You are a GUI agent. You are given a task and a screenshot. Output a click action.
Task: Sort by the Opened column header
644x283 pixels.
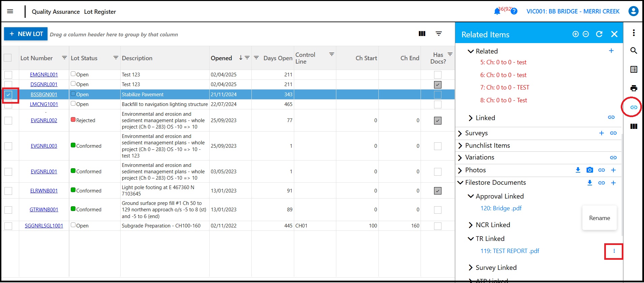(x=221, y=58)
